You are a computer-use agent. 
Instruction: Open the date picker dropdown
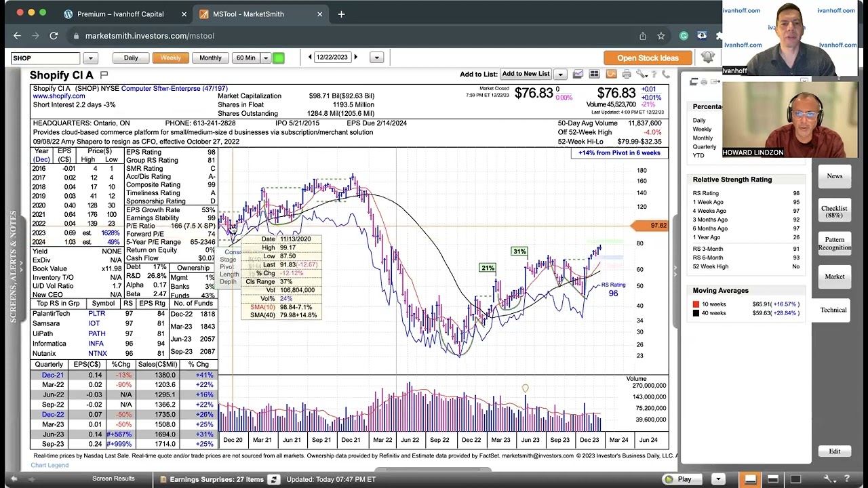coord(376,58)
